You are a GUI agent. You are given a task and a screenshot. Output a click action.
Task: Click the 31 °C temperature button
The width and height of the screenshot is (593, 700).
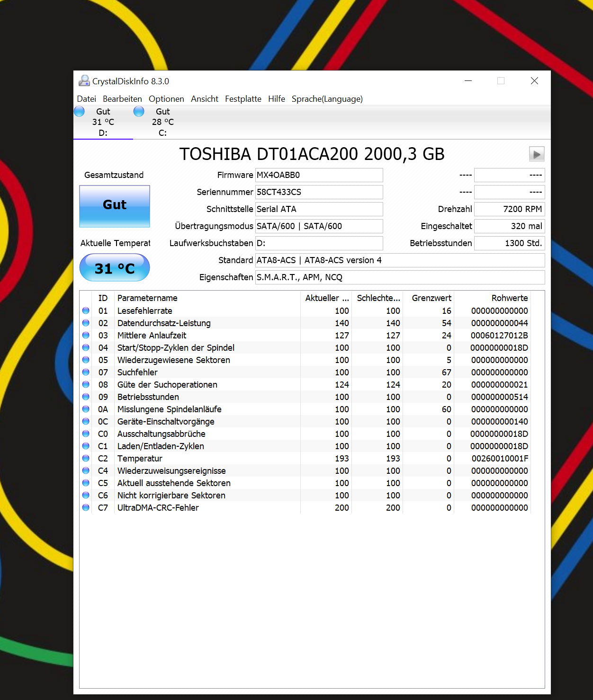(x=115, y=268)
